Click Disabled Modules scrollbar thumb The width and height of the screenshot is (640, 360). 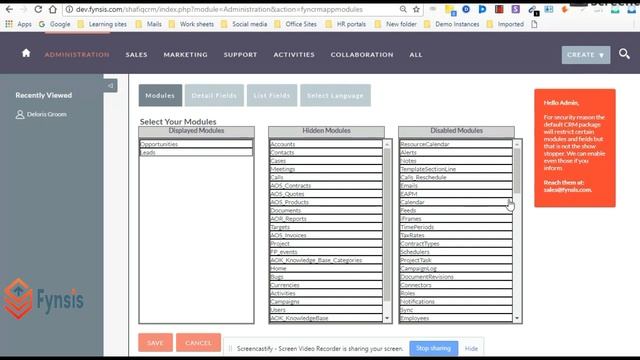(517, 171)
